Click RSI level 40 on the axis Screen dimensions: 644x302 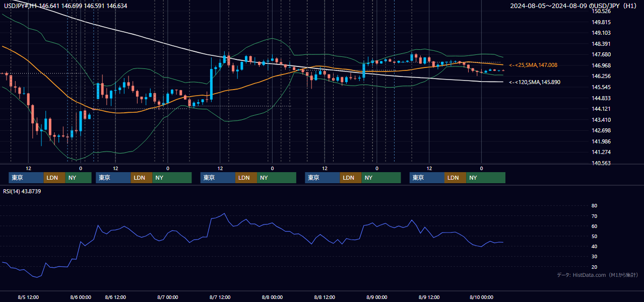tap(594, 247)
